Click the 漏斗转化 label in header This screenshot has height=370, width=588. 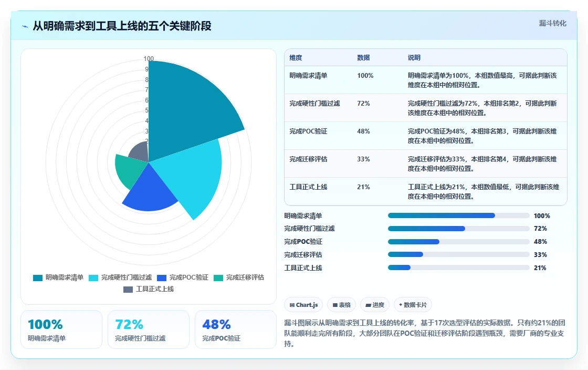tap(552, 23)
